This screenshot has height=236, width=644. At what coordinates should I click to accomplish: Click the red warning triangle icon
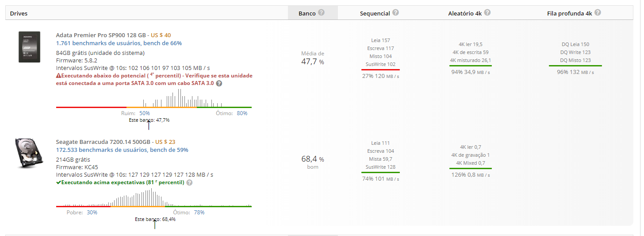(x=58, y=76)
